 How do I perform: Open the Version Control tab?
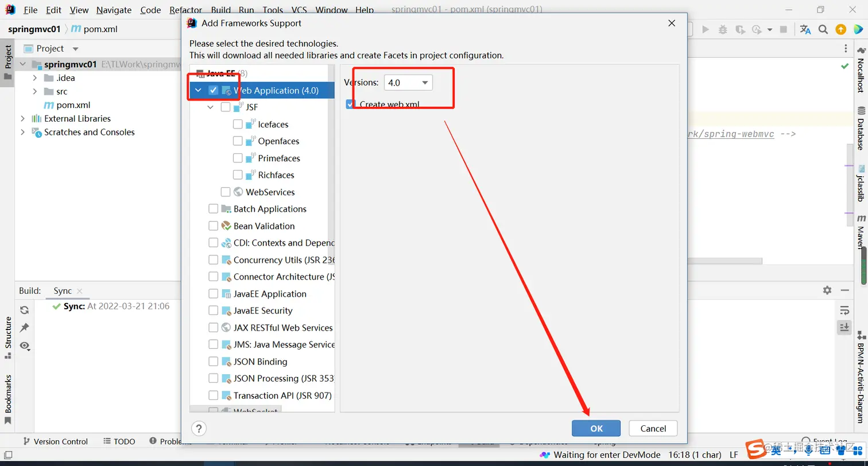55,441
